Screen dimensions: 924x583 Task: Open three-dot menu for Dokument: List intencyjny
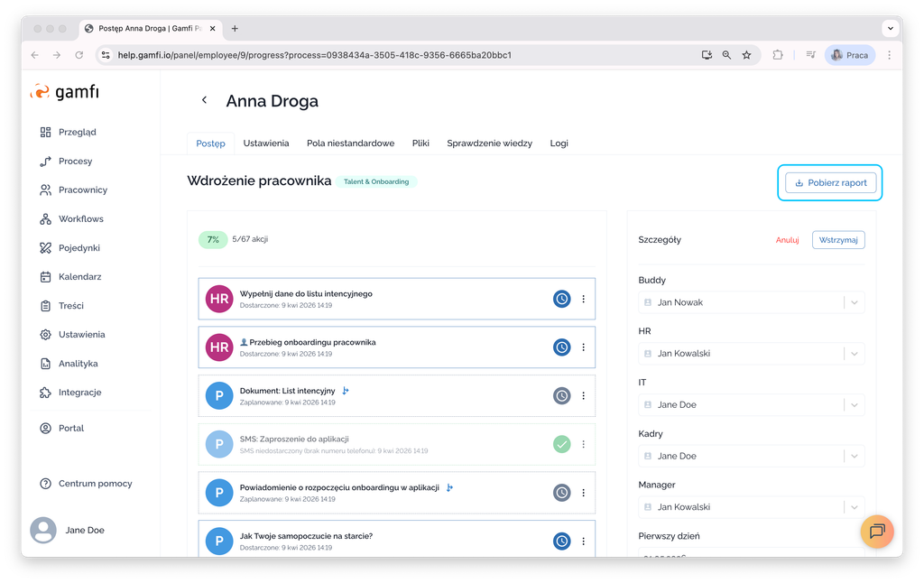[x=584, y=395]
